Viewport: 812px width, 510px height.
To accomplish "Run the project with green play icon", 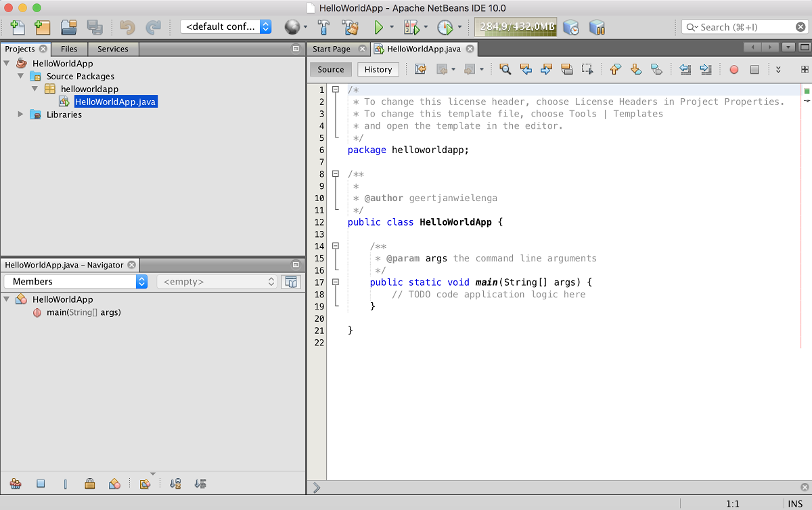I will [378, 27].
